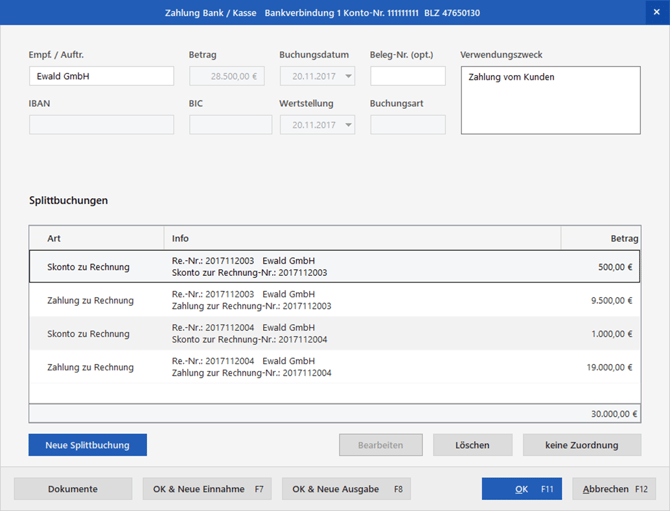Image resolution: width=670 pixels, height=511 pixels.
Task: Click the Info column header
Action: pyautogui.click(x=362, y=238)
